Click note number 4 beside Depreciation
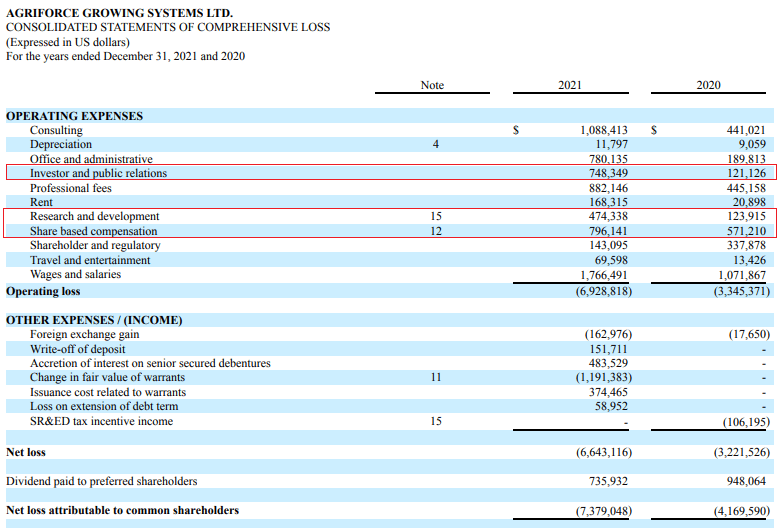Screen dimensions: 780x528 (x=436, y=144)
